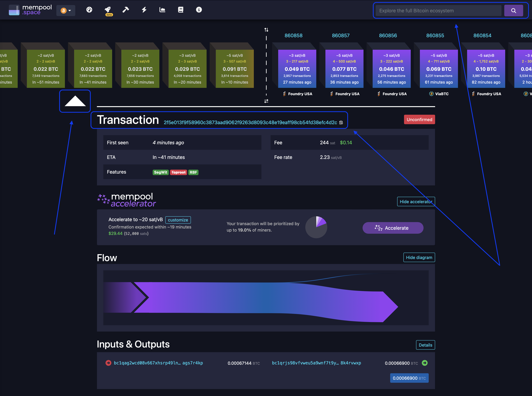This screenshot has width=532, height=396.
Task: Open the mempool dashboard gauge icon
Action: coord(89,10)
